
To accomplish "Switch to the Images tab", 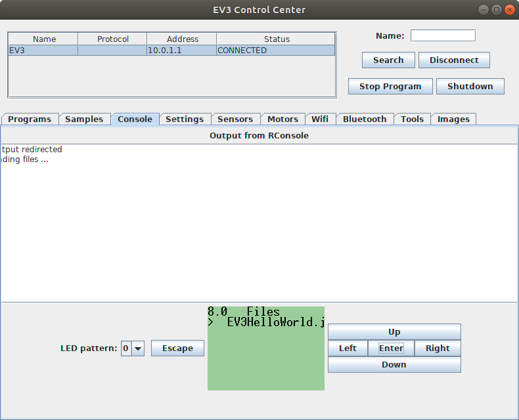I will tap(453, 119).
